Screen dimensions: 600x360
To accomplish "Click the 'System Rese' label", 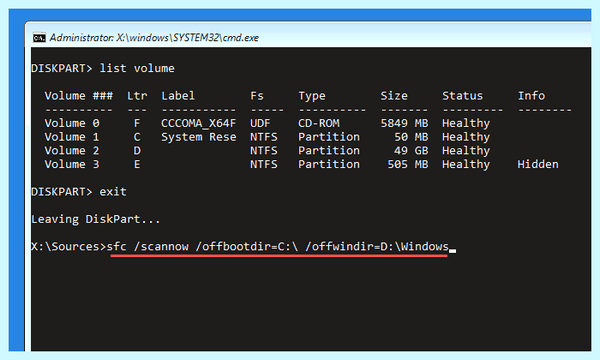I will point(199,137).
